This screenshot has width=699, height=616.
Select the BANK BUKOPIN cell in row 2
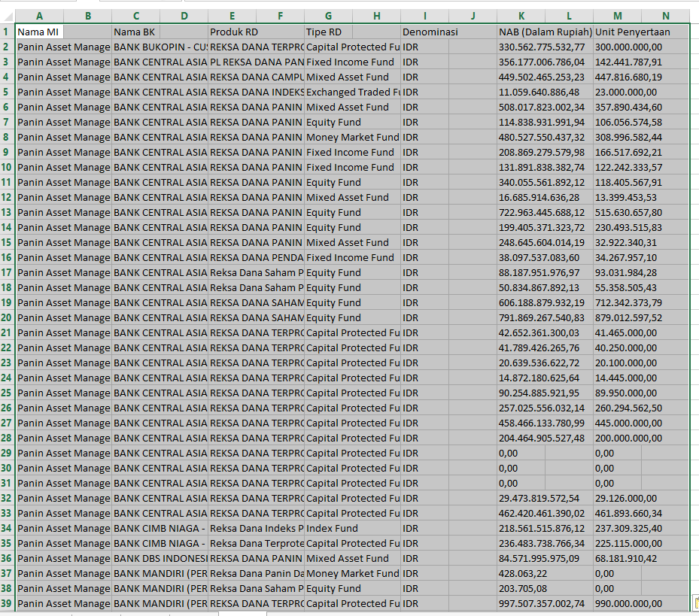[160, 47]
